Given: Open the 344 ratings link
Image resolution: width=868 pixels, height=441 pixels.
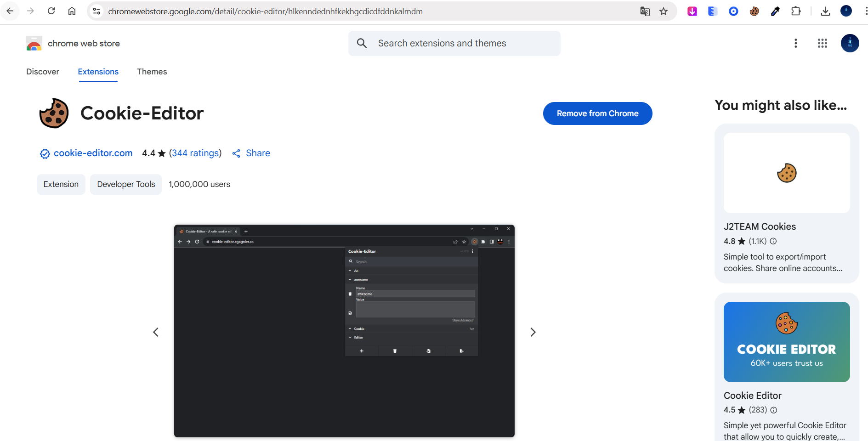Looking at the screenshot, I should tap(195, 153).
